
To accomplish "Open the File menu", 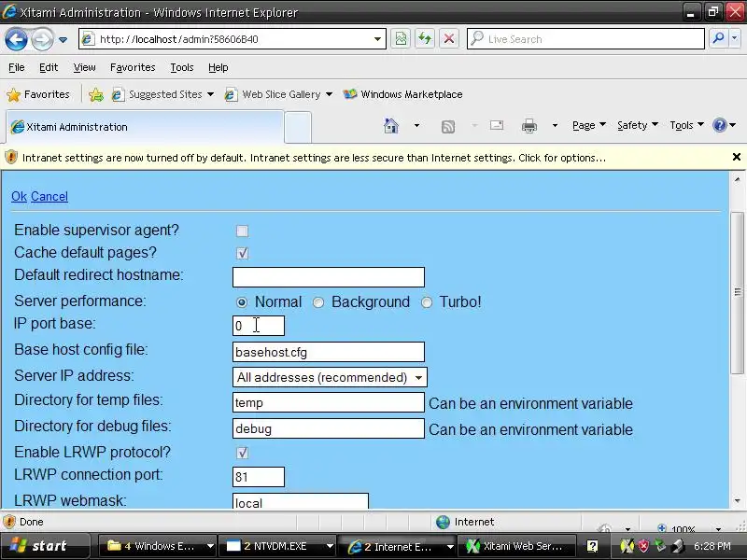I will [x=16, y=67].
